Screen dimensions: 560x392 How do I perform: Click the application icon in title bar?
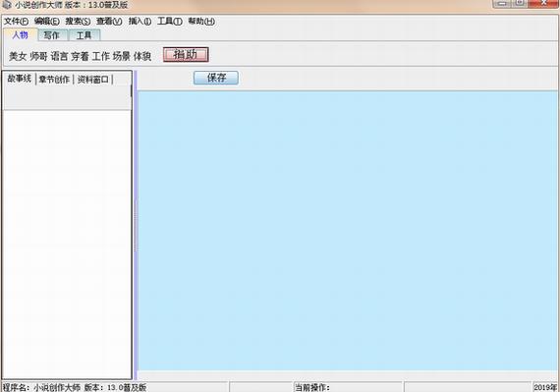click(7, 5)
